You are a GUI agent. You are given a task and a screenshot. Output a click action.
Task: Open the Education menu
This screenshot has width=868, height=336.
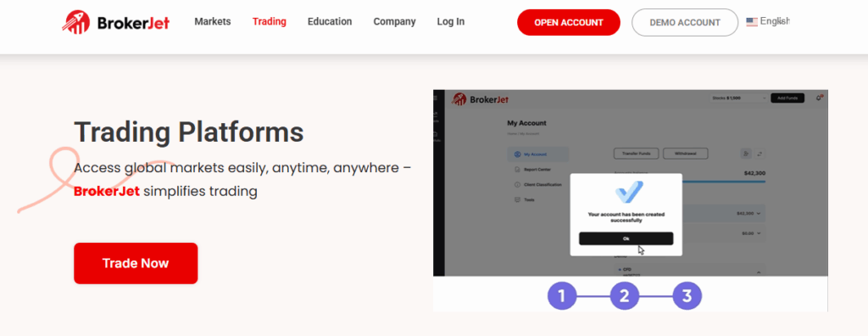[x=330, y=21]
